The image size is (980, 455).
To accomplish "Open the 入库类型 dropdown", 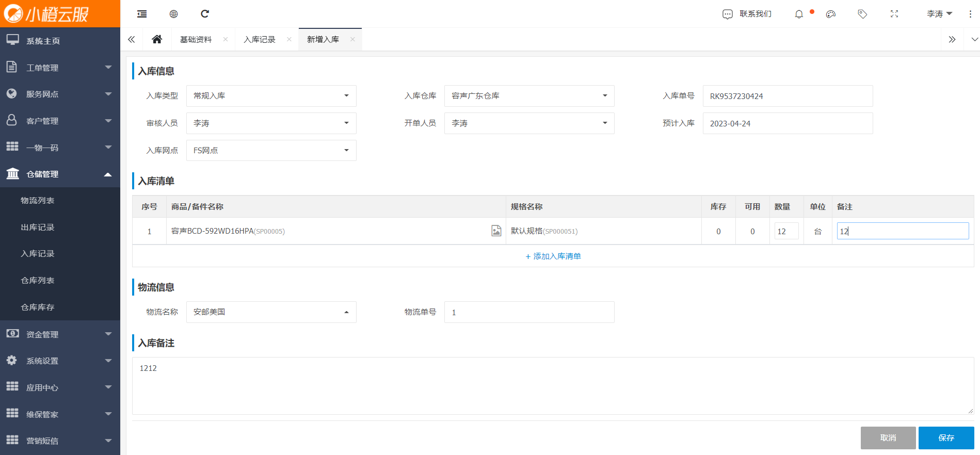I will (x=271, y=96).
